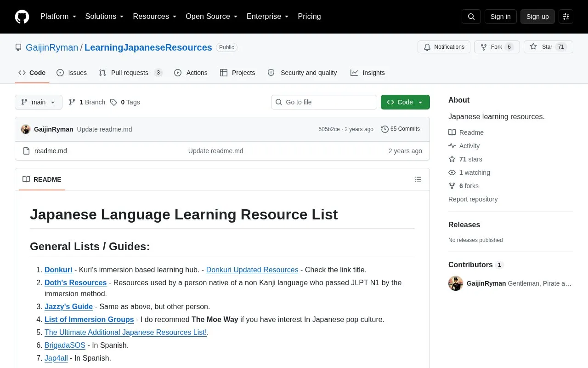View the 71 stars stargazers link
Image resolution: width=588 pixels, height=368 pixels.
coord(465,159)
